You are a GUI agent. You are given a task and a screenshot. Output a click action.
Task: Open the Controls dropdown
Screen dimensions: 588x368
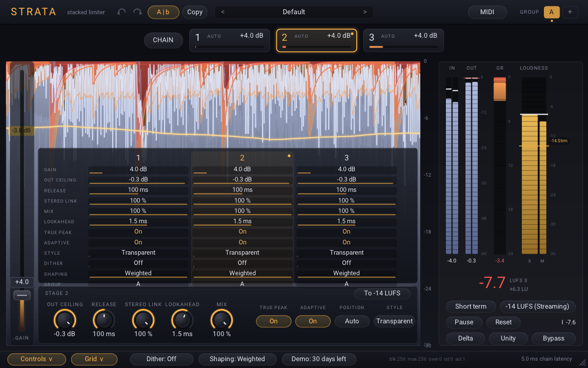click(37, 359)
